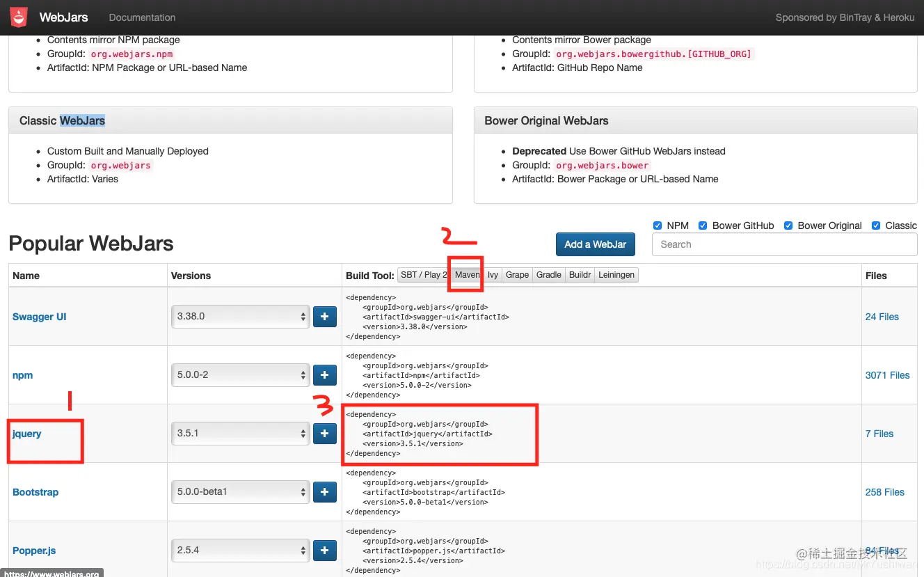Click the plus button in npm row
This screenshot has width=924, height=577.
click(x=325, y=375)
